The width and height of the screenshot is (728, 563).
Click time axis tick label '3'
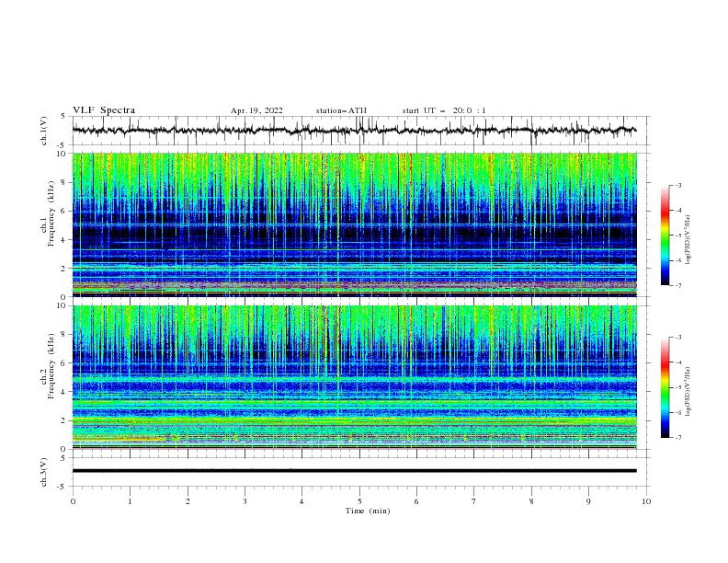click(x=245, y=501)
